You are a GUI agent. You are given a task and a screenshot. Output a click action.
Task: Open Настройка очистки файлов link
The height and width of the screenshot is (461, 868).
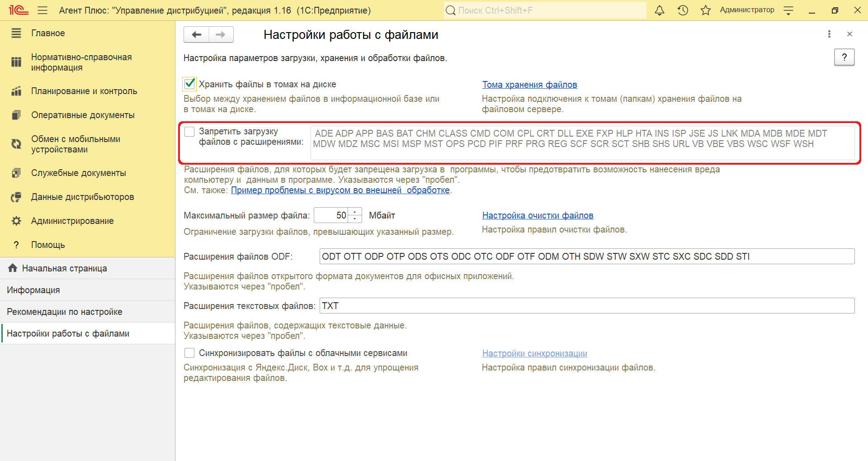click(x=538, y=215)
